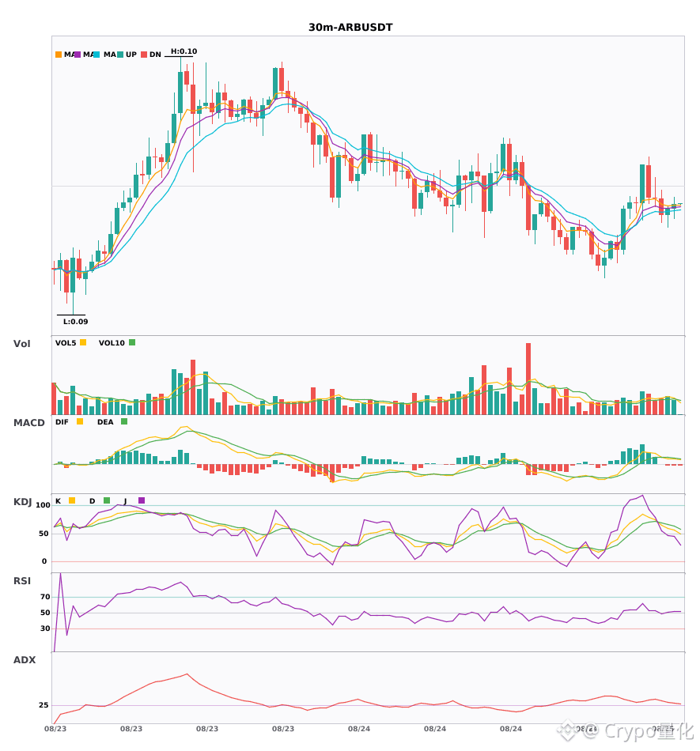Select the RSI panel label

point(22,580)
